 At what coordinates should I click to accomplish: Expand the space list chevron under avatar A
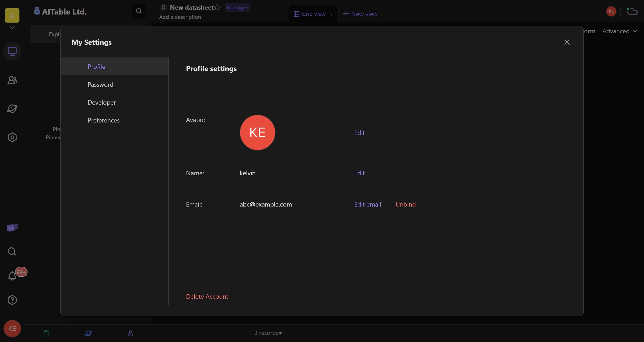[12, 27]
